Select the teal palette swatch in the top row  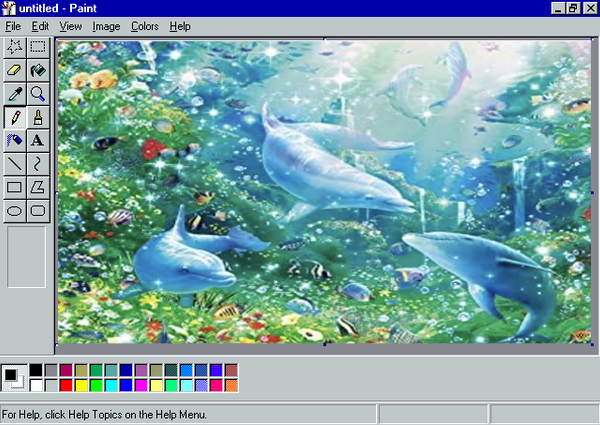111,370
